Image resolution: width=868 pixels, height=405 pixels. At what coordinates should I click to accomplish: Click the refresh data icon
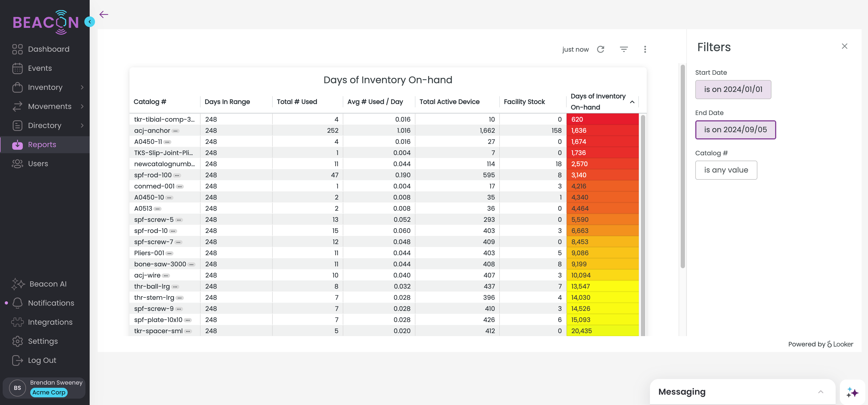pyautogui.click(x=600, y=50)
